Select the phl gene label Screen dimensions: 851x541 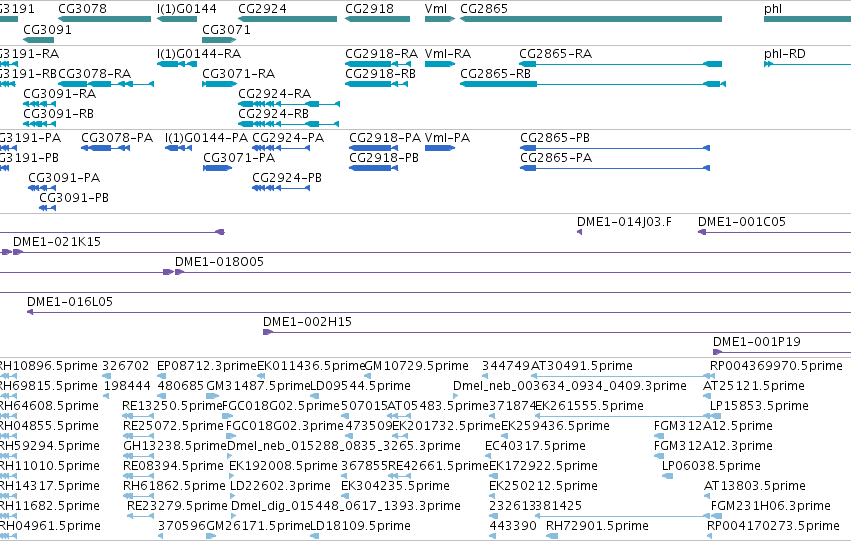773,9
